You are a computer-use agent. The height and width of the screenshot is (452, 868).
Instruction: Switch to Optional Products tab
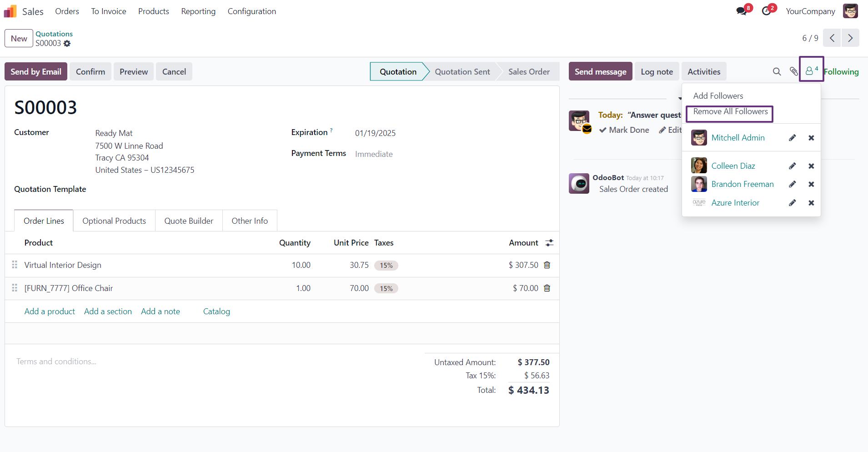point(114,221)
